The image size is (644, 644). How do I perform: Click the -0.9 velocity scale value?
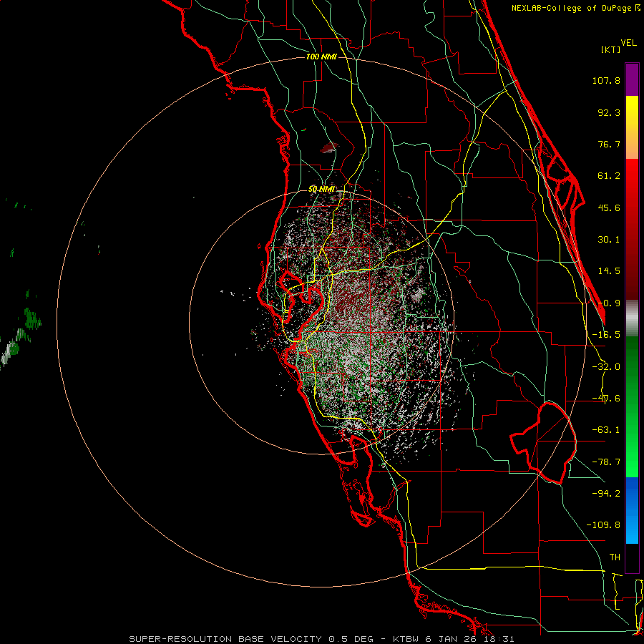click(x=609, y=303)
